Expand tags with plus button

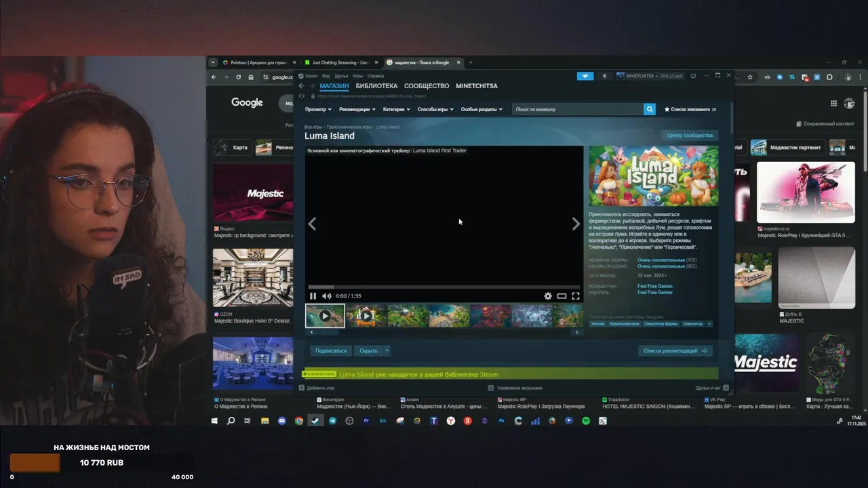(709, 324)
